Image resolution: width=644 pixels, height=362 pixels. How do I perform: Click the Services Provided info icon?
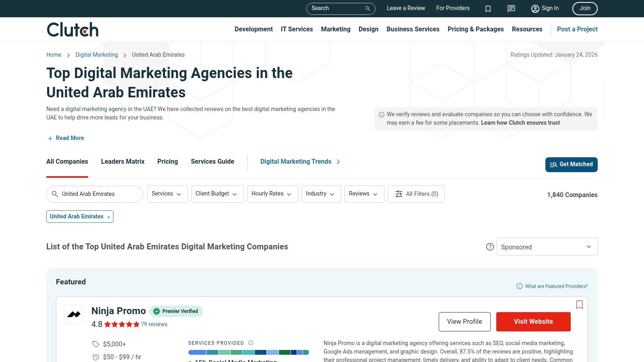tap(251, 343)
